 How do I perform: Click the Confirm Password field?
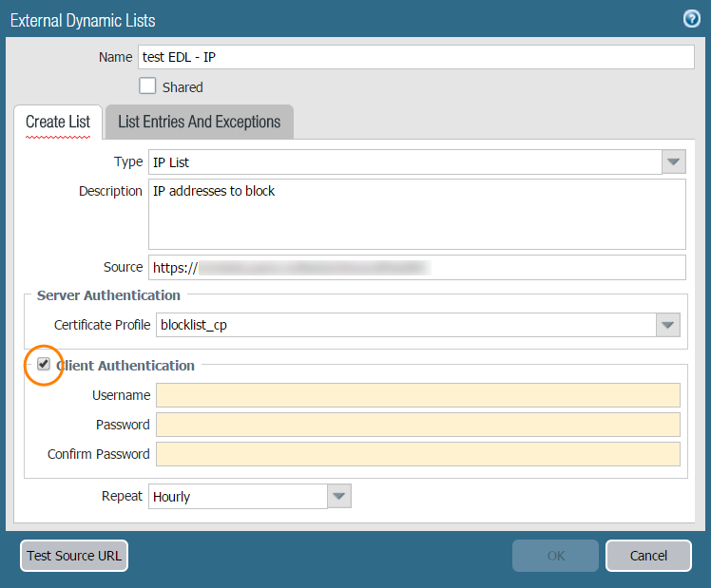pyautogui.click(x=417, y=454)
